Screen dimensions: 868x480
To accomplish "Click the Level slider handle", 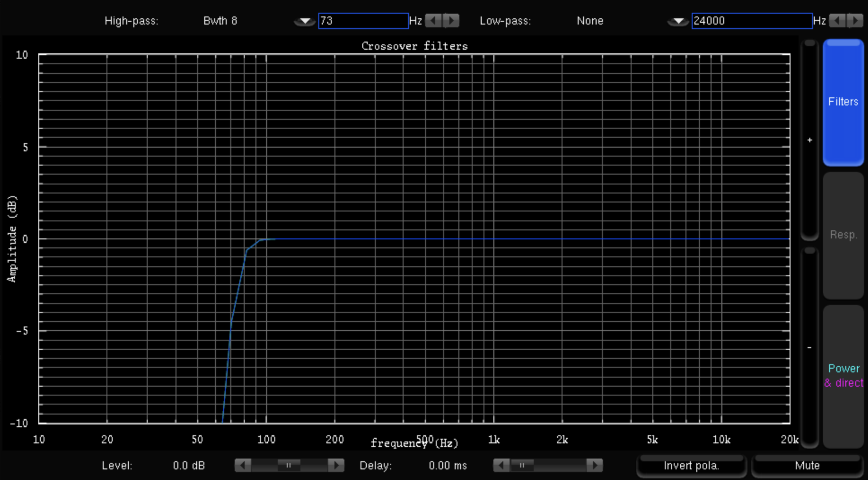I will pos(289,465).
